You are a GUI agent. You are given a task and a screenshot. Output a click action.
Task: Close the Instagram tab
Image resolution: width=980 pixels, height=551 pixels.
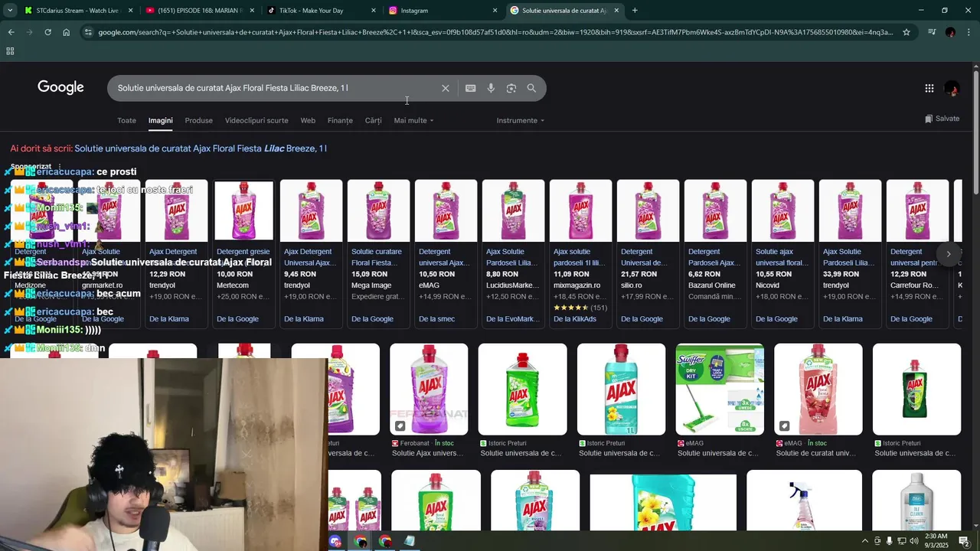coord(495,11)
